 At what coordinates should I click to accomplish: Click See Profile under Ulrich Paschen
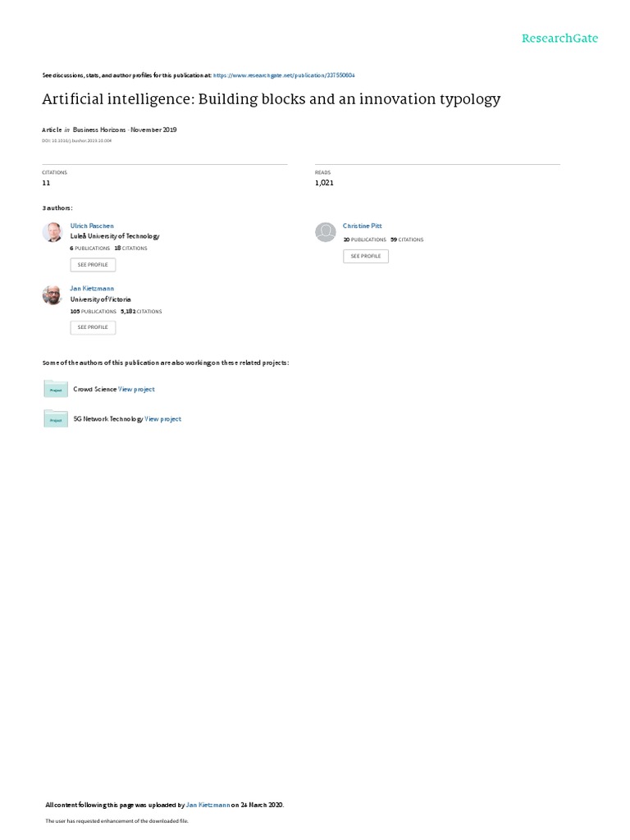[x=93, y=265]
